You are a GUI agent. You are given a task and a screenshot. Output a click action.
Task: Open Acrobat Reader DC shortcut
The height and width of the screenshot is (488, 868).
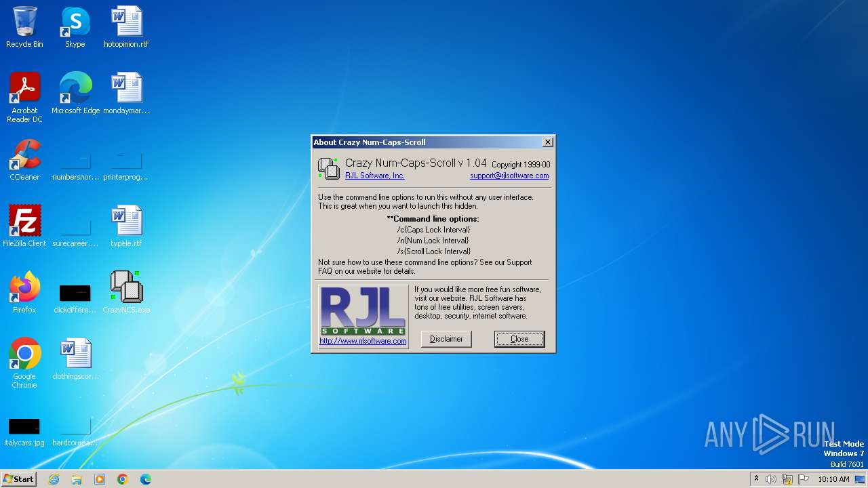(x=24, y=98)
